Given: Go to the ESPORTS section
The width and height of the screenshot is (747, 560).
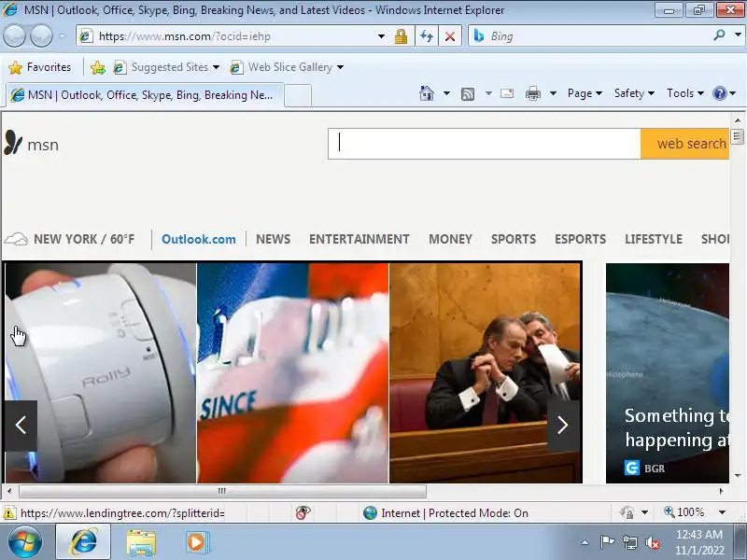Looking at the screenshot, I should (x=580, y=239).
